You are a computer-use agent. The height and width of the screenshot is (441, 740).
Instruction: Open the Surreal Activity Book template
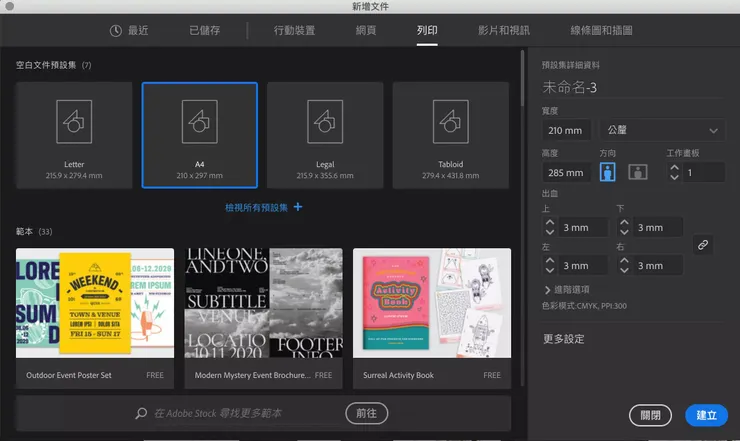coord(432,319)
